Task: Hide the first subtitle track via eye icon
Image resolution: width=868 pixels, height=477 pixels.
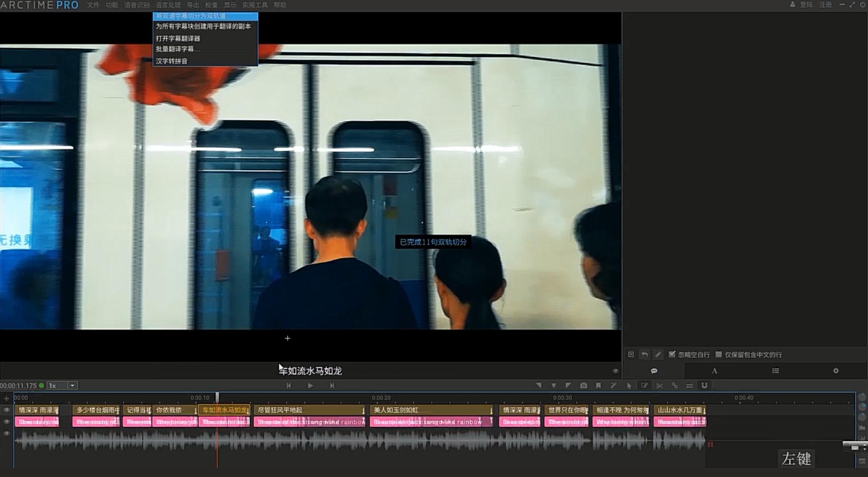Action: [x=7, y=410]
